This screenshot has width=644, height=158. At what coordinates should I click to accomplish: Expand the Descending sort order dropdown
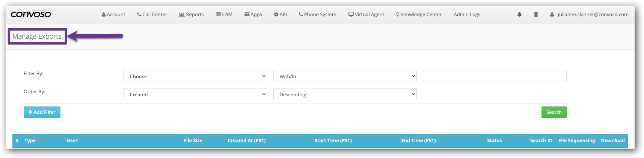pyautogui.click(x=345, y=94)
